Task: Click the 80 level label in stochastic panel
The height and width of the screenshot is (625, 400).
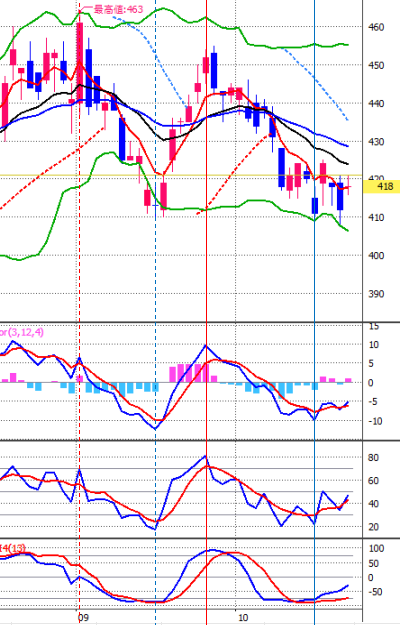Action: pyautogui.click(x=373, y=458)
